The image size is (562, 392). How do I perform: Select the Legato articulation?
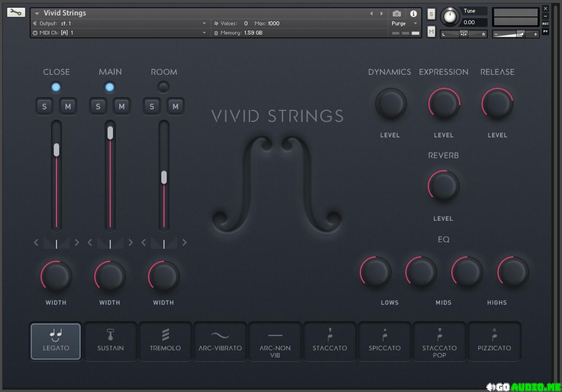coord(56,341)
